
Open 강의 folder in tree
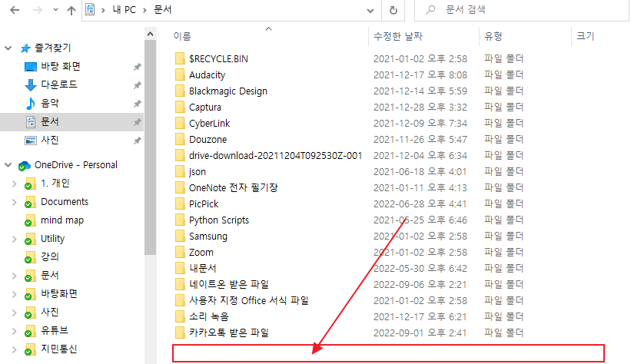point(50,257)
